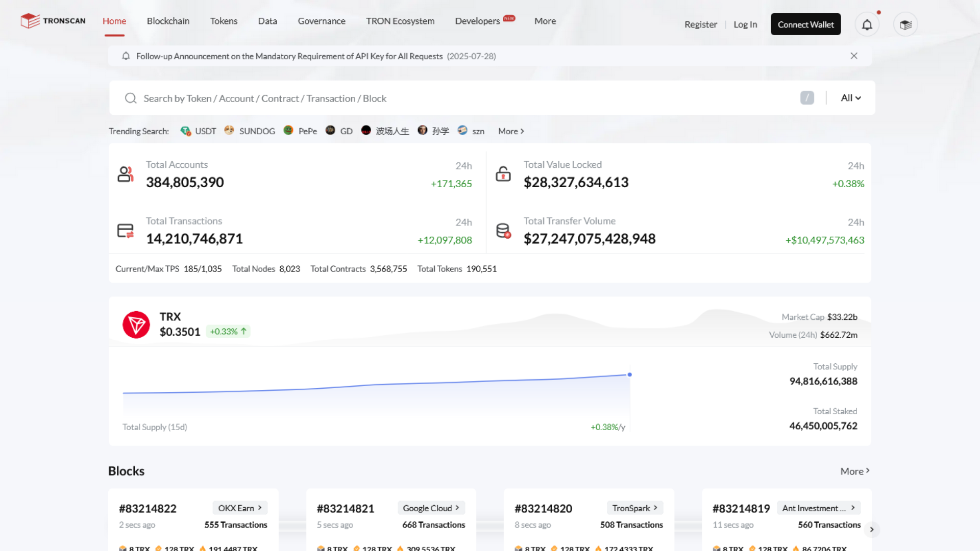Open TronSpark producer chevron
The image size is (980, 551).
[x=655, y=508]
